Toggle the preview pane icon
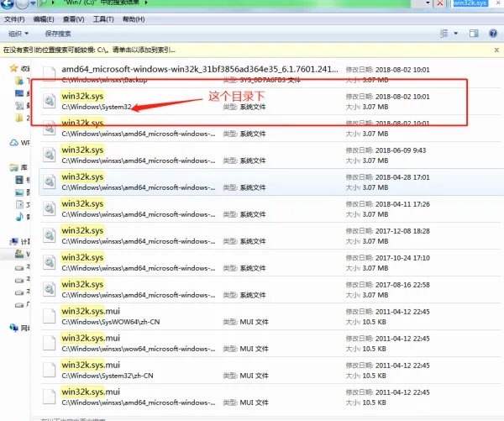Viewport: 504px width, 421px height. tap(474, 33)
